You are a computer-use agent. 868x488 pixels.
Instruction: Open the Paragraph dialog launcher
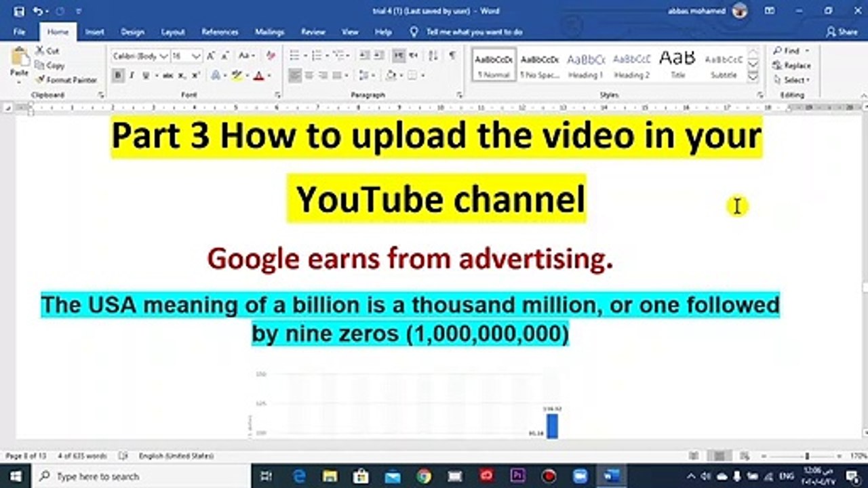point(459,96)
